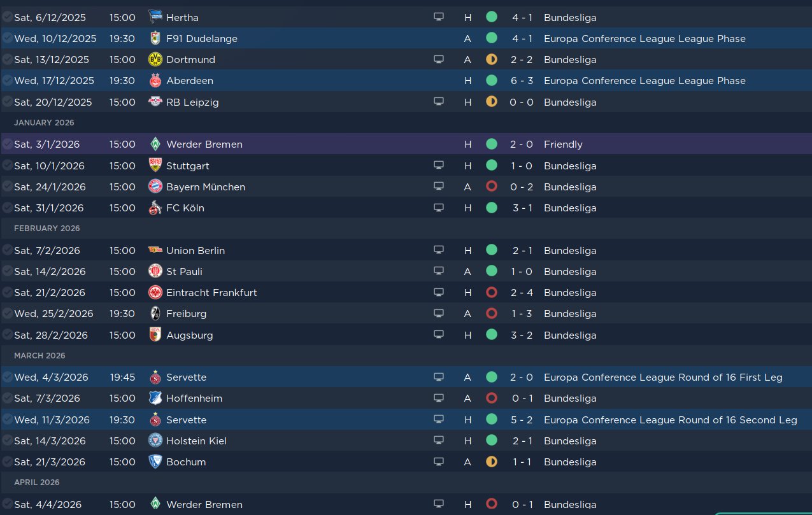Click the red loss indicator for Hoffenheim match
Viewport: 812px width, 515px height.
[491, 398]
